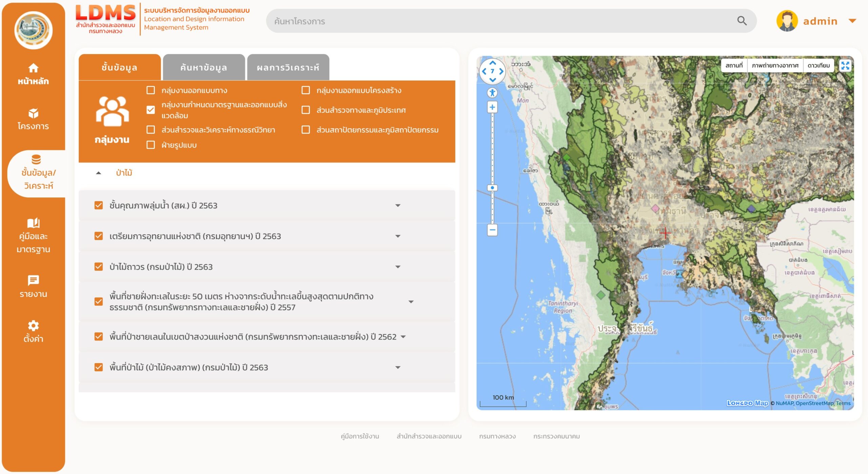868x474 pixels.
Task: Uncheck ป่าไม้ถาวร (กรมป่าไม้) ปี 2563 layer
Action: pos(99,267)
